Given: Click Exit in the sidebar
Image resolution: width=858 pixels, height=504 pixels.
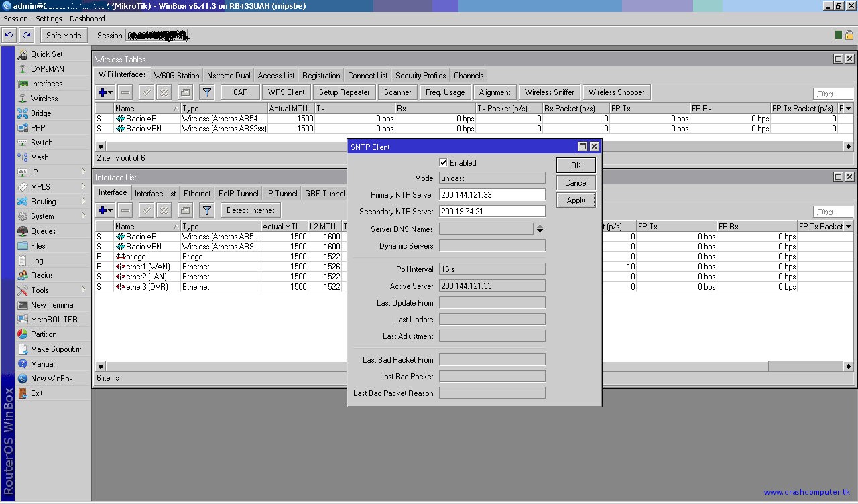Looking at the screenshot, I should pyautogui.click(x=36, y=393).
